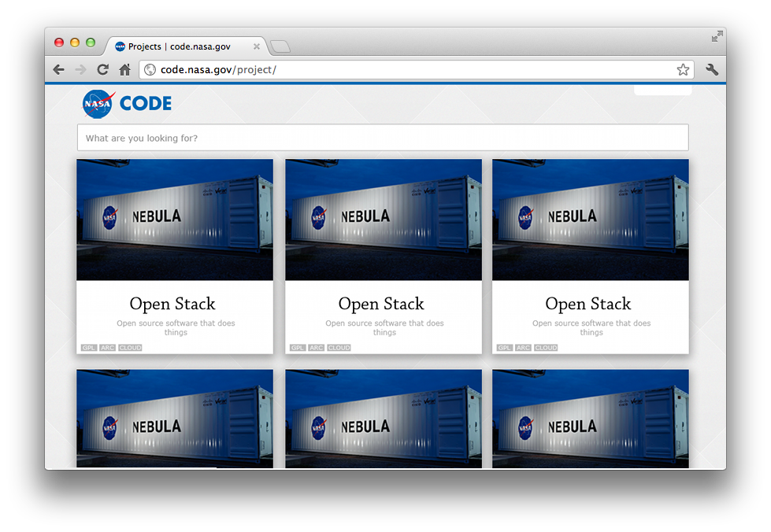
Task: Open the top-left Nebula container thumbnail
Action: 175,220
